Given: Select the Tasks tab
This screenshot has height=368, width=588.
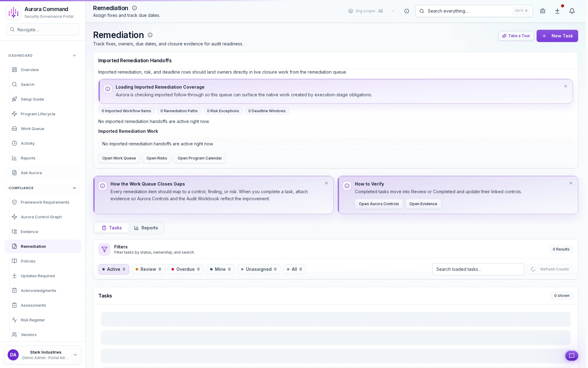Looking at the screenshot, I should click(112, 228).
